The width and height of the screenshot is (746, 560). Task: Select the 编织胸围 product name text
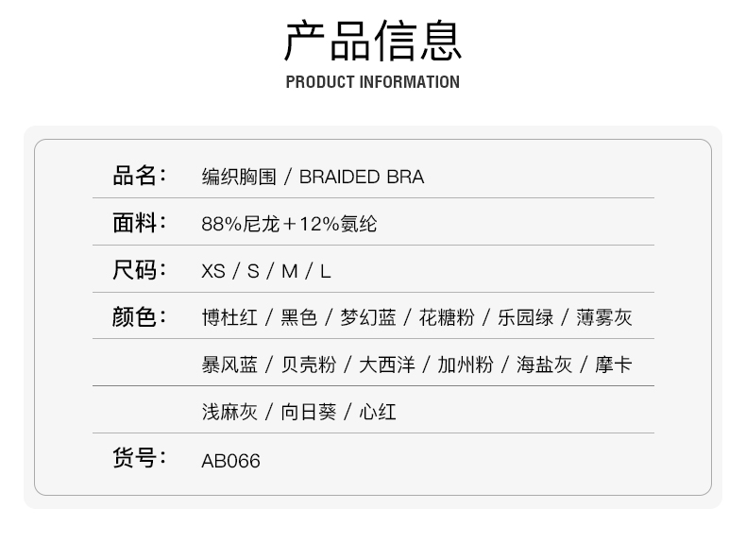point(239,177)
